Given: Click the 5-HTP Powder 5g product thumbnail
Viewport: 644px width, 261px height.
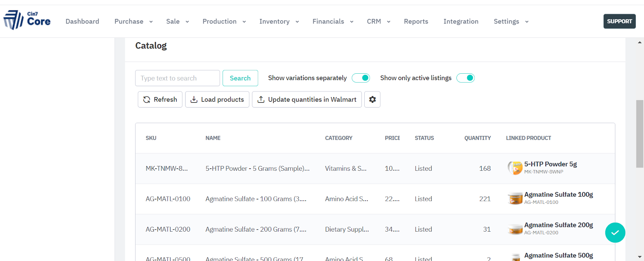Looking at the screenshot, I should [515, 168].
